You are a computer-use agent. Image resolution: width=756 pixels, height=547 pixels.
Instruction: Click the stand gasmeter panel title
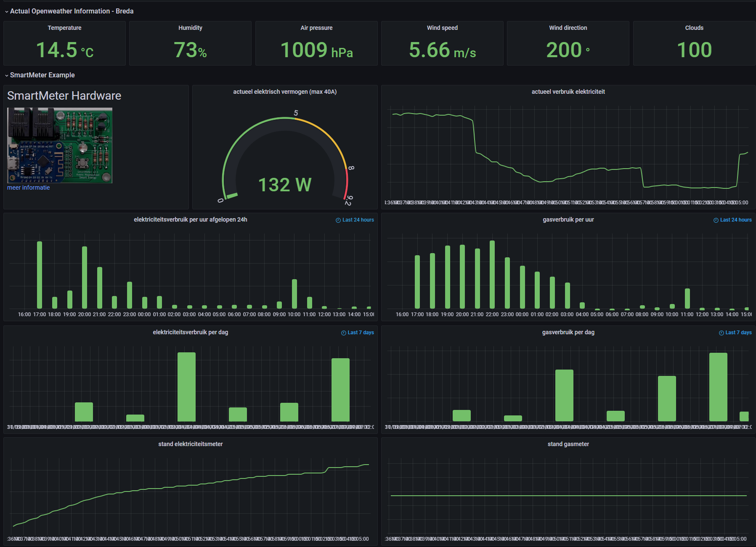pyautogui.click(x=568, y=444)
